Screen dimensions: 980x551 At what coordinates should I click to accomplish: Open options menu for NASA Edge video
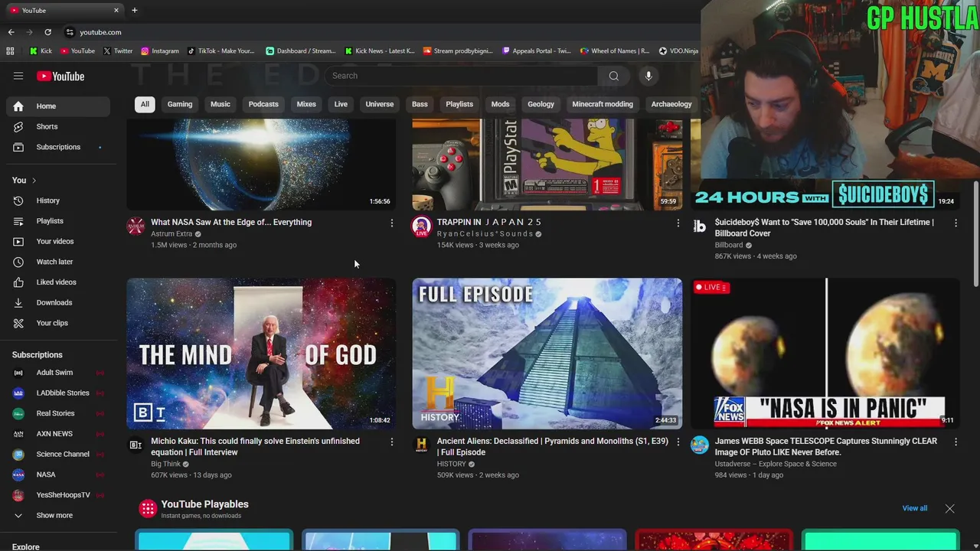click(x=391, y=223)
